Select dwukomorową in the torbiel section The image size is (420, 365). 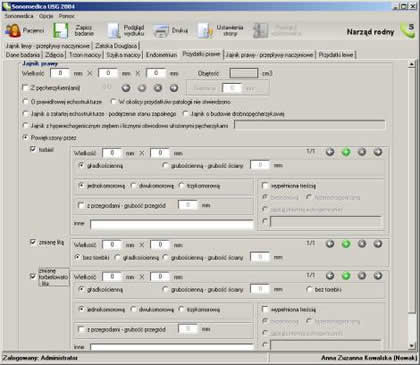[133, 186]
